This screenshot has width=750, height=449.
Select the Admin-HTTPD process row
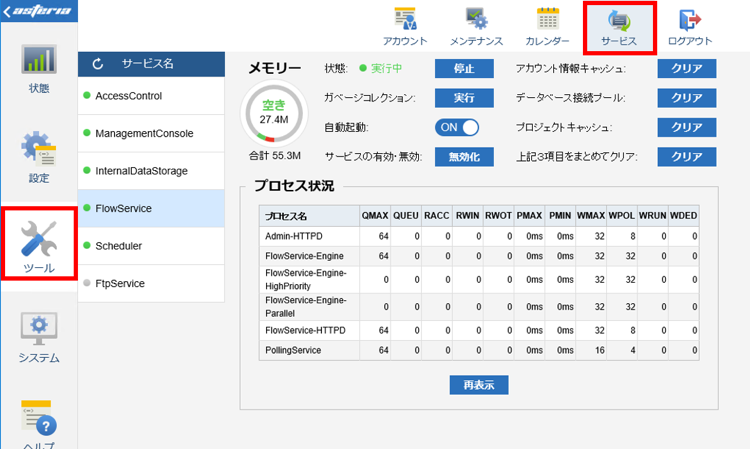click(x=479, y=236)
